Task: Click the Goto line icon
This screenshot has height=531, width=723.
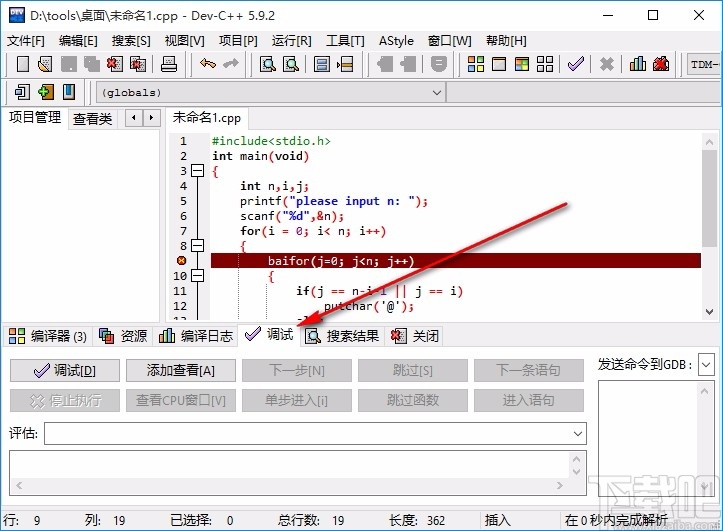Action: pos(344,64)
